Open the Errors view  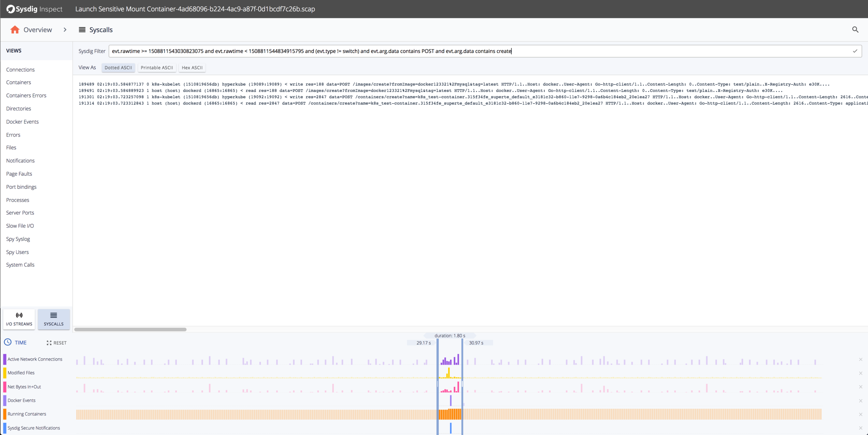coord(13,135)
